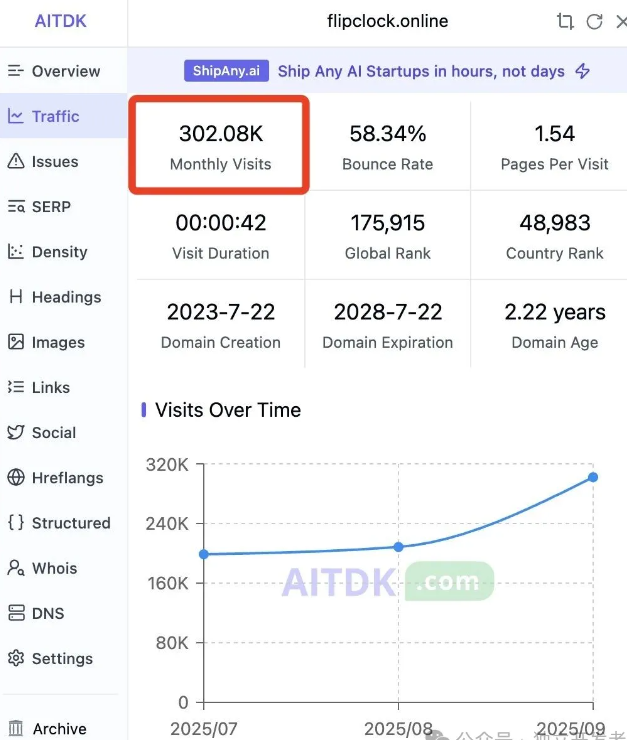Open the Archive section
This screenshot has width=627, height=740.
coord(59,729)
